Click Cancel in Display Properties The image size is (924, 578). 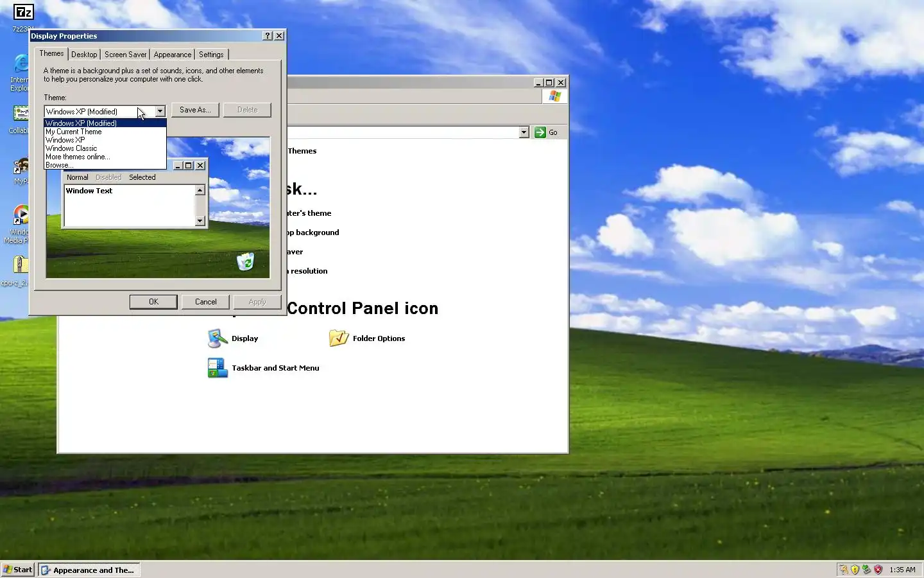[x=205, y=302]
